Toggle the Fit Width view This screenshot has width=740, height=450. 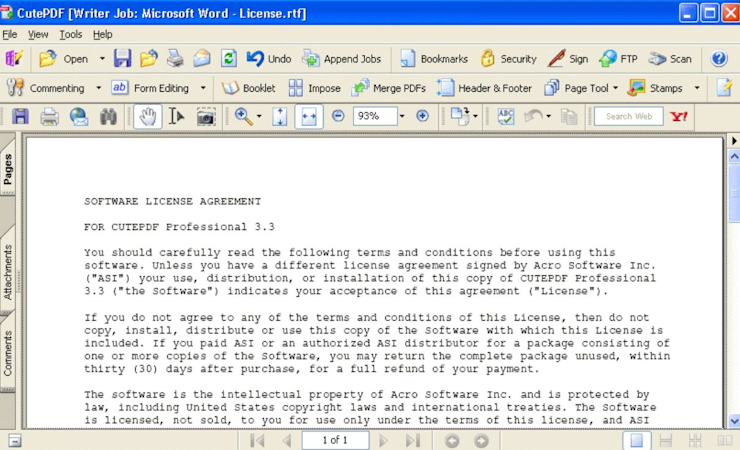[309, 117]
